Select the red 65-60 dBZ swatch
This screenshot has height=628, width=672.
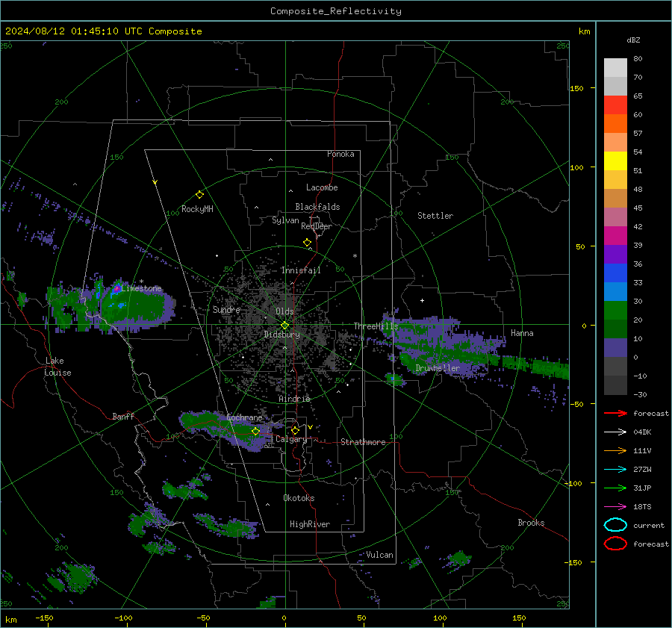coord(615,105)
